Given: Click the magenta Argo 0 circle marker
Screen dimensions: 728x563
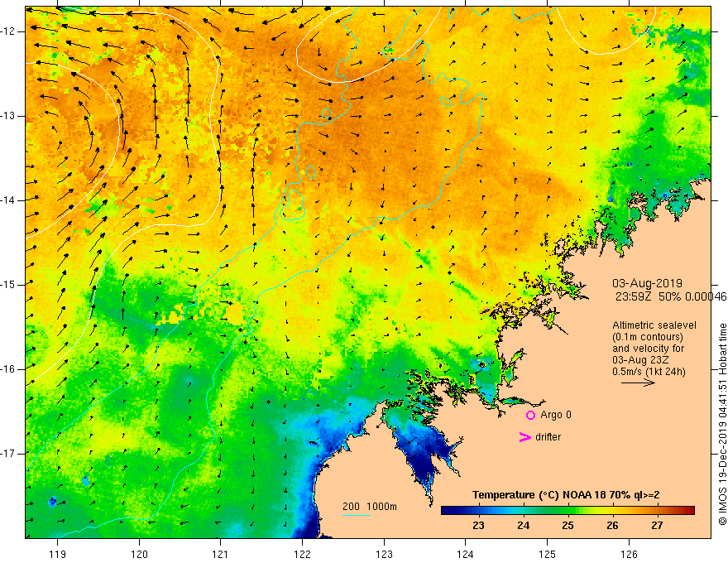Looking at the screenshot, I should click(530, 415).
